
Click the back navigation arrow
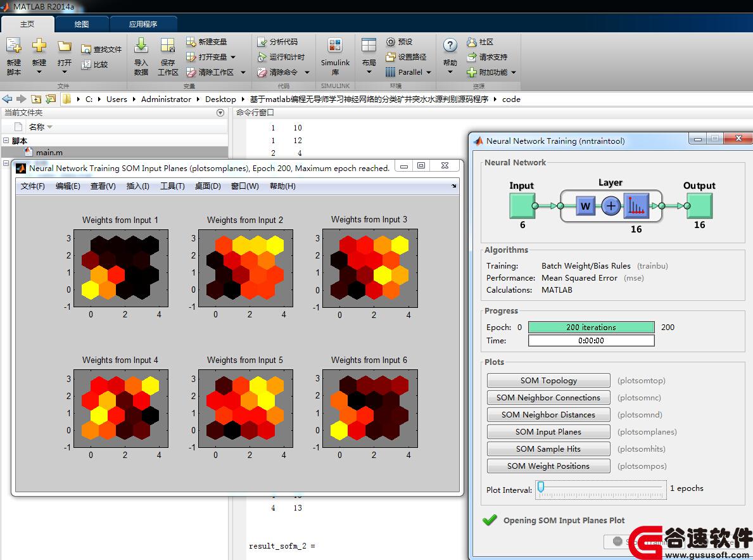coord(7,99)
